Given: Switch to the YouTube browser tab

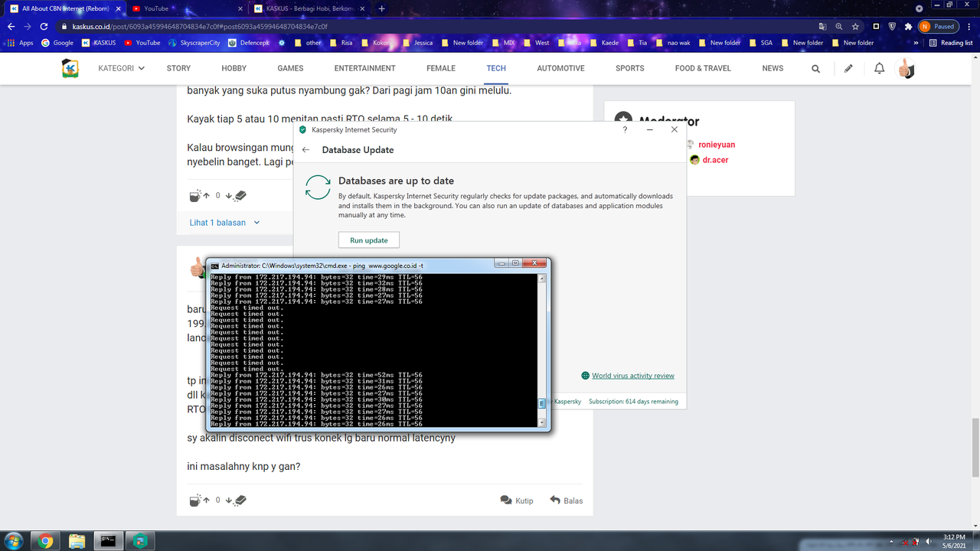Looking at the screenshot, I should coord(187,8).
